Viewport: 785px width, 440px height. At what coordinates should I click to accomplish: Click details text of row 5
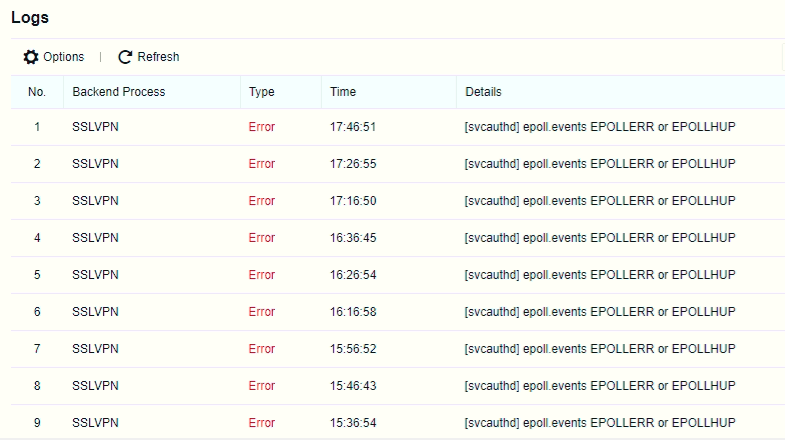pos(600,275)
